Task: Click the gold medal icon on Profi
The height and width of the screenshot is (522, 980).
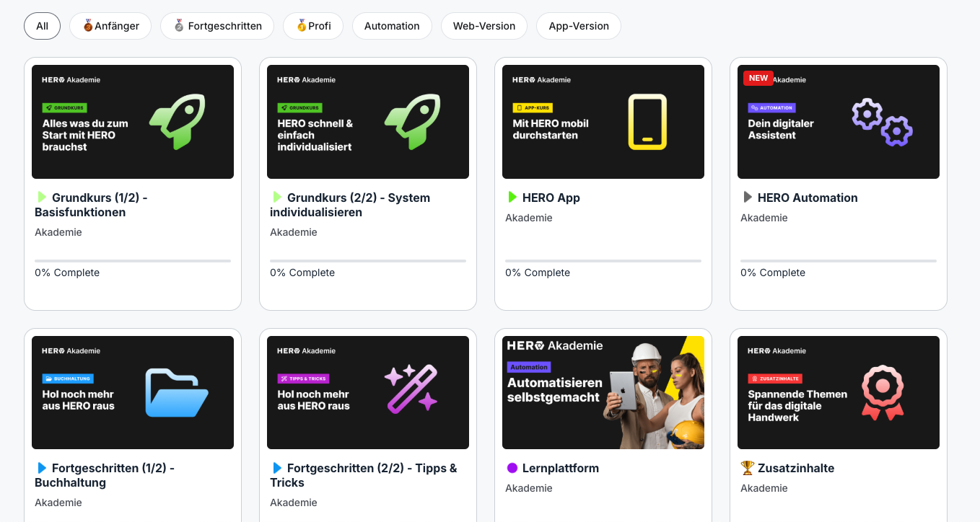Action: [x=302, y=26]
